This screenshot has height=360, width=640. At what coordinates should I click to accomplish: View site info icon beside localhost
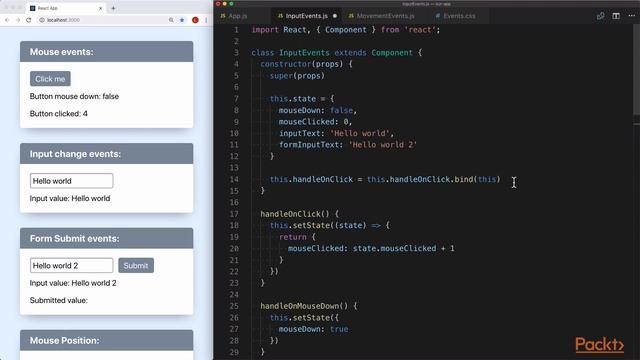(42, 20)
